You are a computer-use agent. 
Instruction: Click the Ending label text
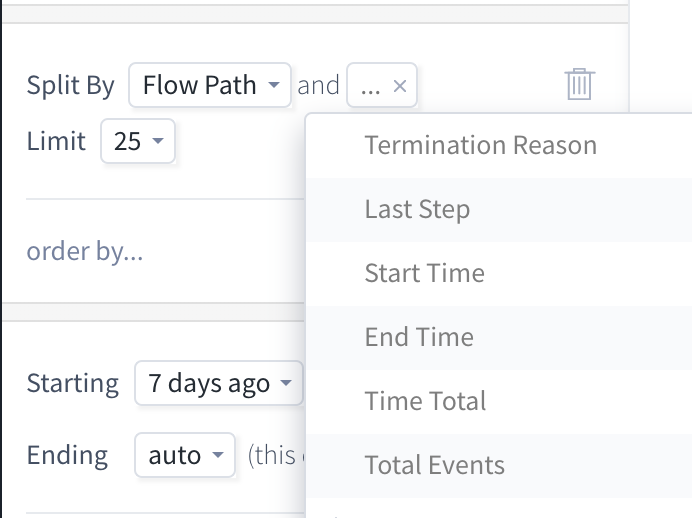(67, 455)
